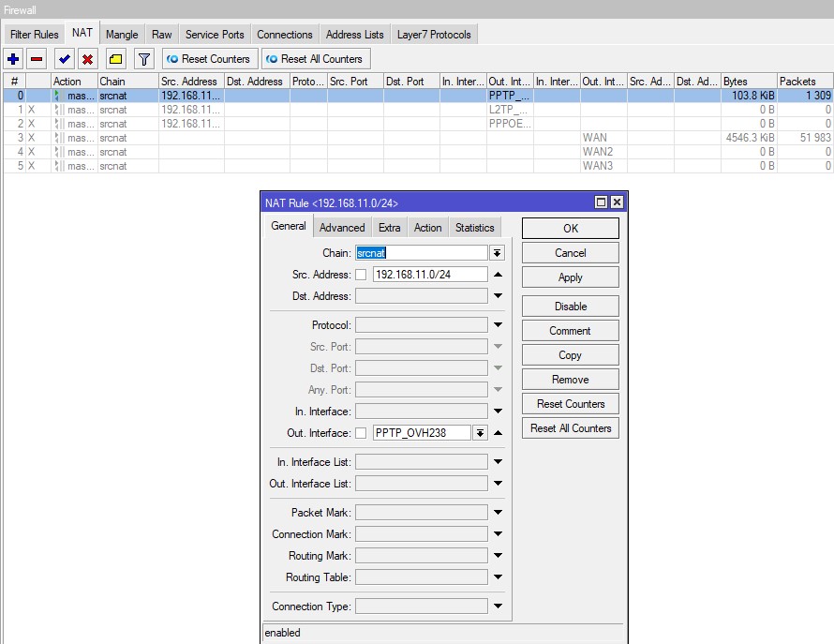Image resolution: width=834 pixels, height=644 pixels.
Task: Maximize the NAT Rule dialog
Action: click(601, 202)
